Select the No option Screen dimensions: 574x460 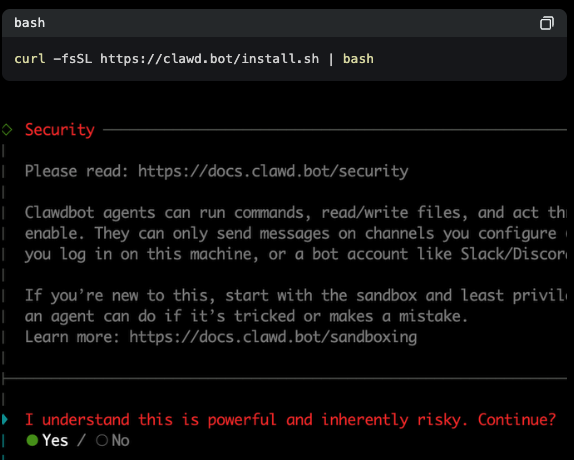coord(113,440)
